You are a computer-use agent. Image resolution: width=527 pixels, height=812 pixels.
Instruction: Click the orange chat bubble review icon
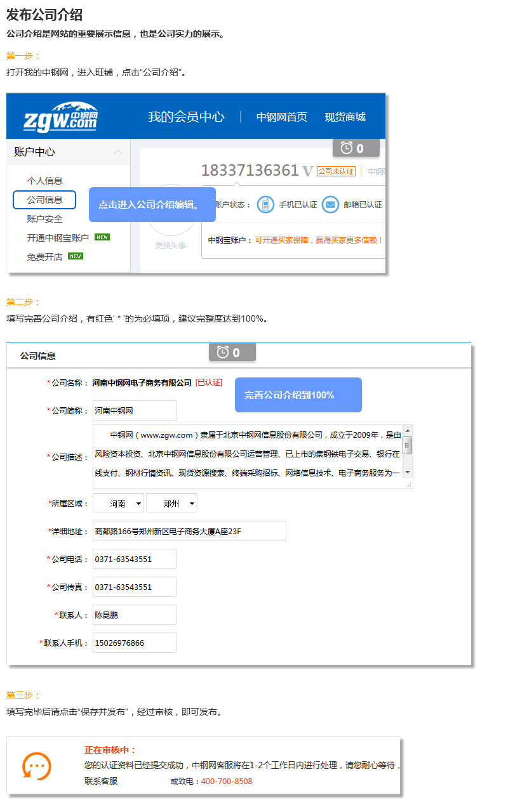point(37,766)
